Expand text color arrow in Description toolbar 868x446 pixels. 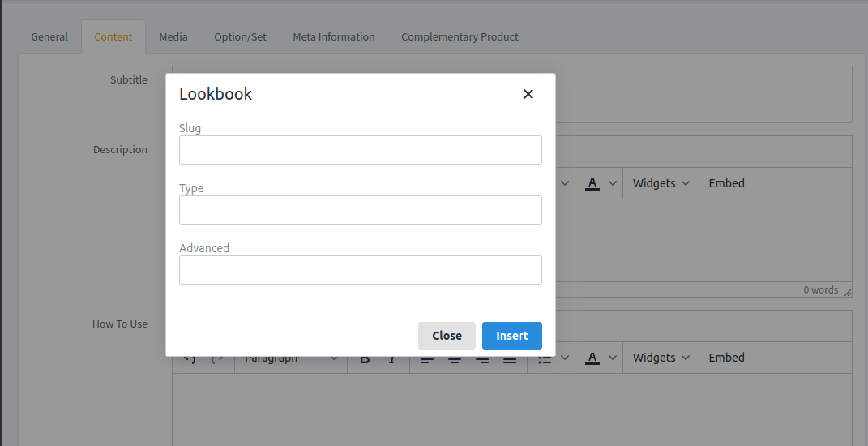pos(613,183)
